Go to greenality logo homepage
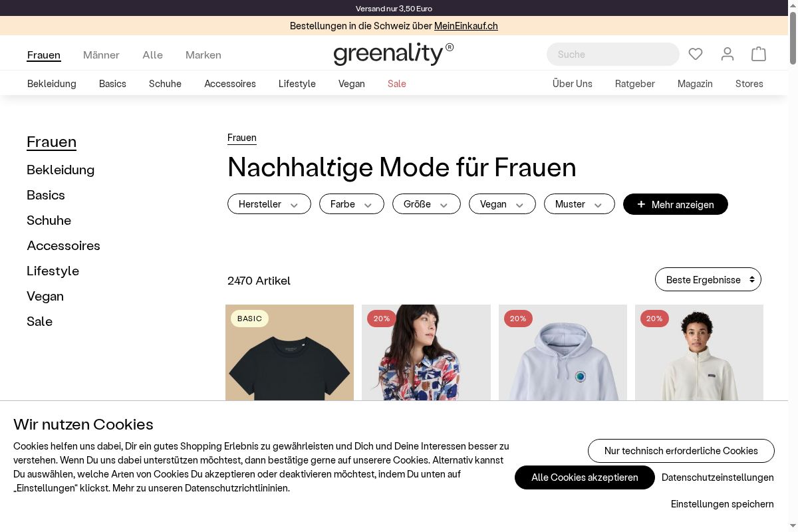This screenshot has width=798, height=532. pyautogui.click(x=394, y=54)
